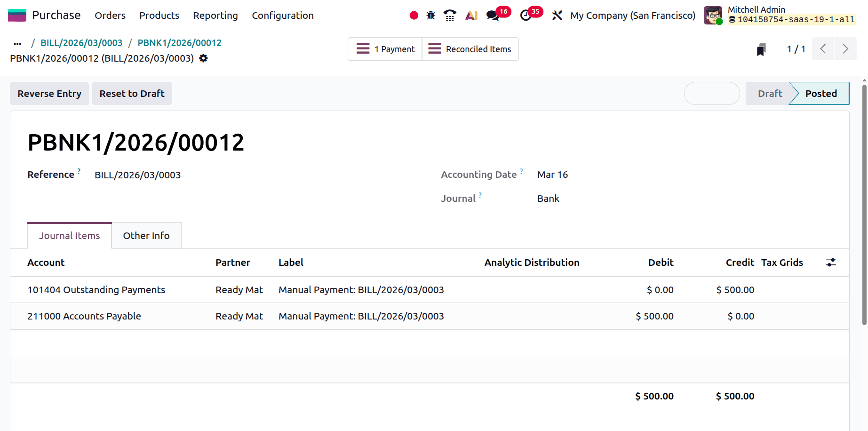The height and width of the screenshot is (431, 868).
Task: Click the gear icon beside PBNK1/2026/00012 breadcrumb
Action: [x=203, y=58]
